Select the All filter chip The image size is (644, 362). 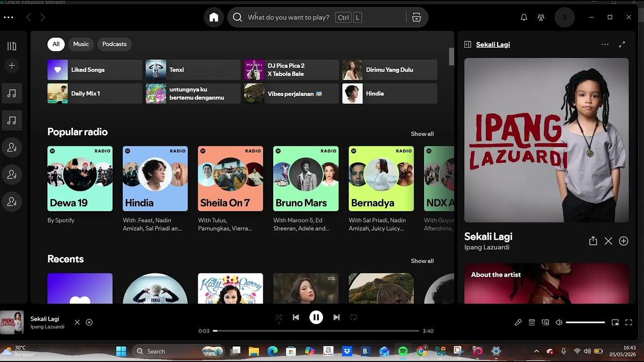(56, 44)
